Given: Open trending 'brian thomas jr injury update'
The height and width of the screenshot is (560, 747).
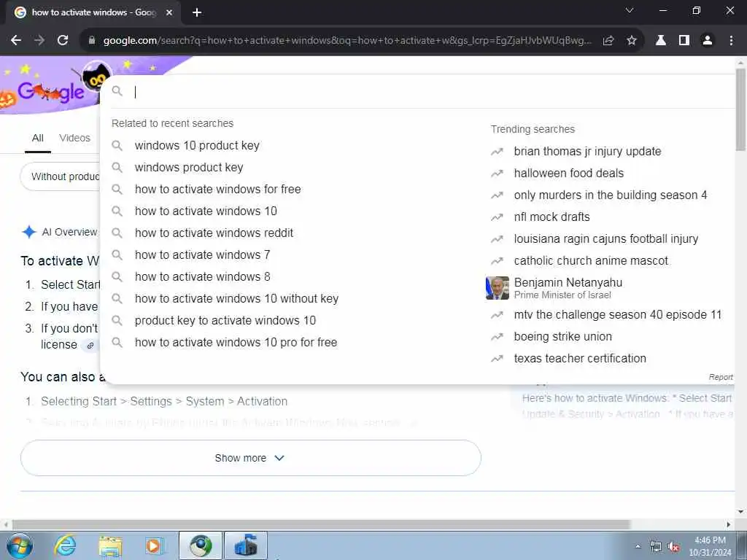Looking at the screenshot, I should click(587, 152).
